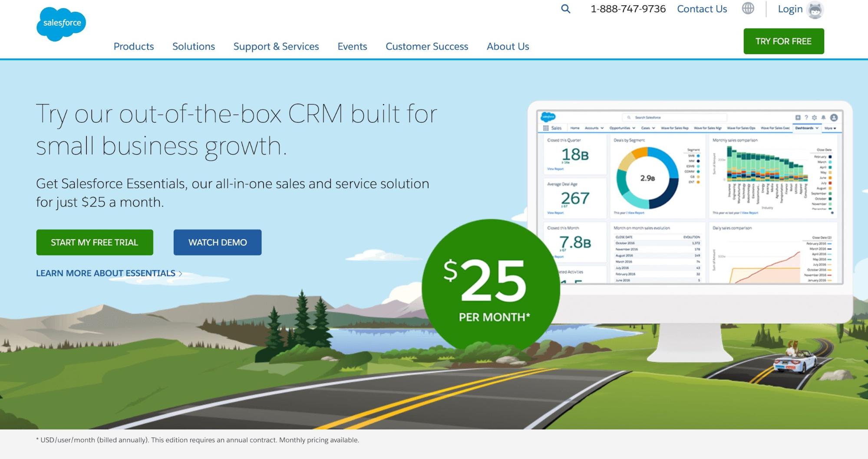This screenshot has height=459, width=868.
Task: Open the search magnifier icon
Action: 565,9
